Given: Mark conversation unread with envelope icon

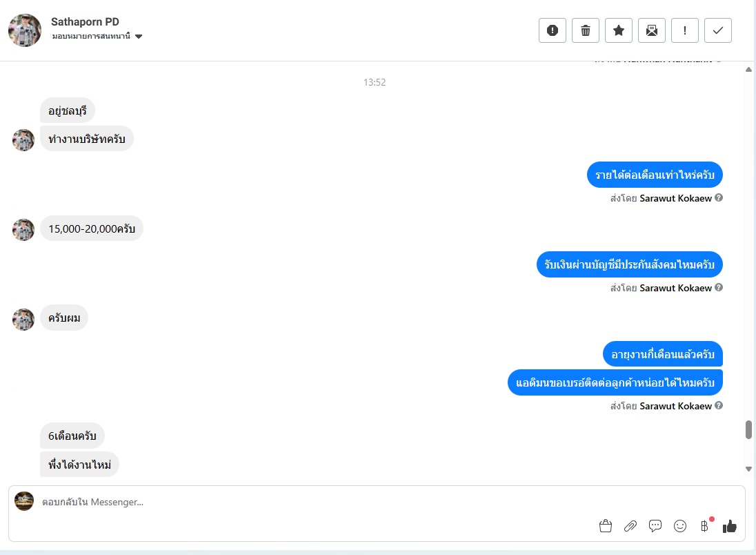Looking at the screenshot, I should (651, 30).
